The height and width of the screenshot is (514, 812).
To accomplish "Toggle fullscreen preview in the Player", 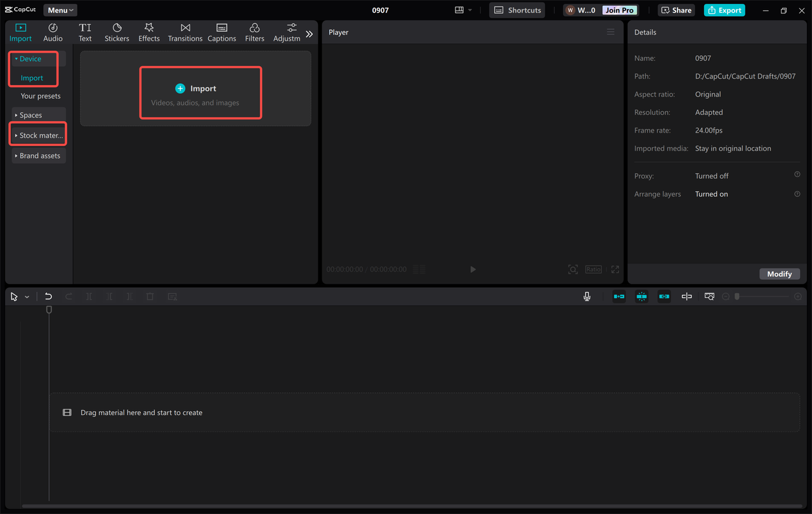I will coord(615,269).
